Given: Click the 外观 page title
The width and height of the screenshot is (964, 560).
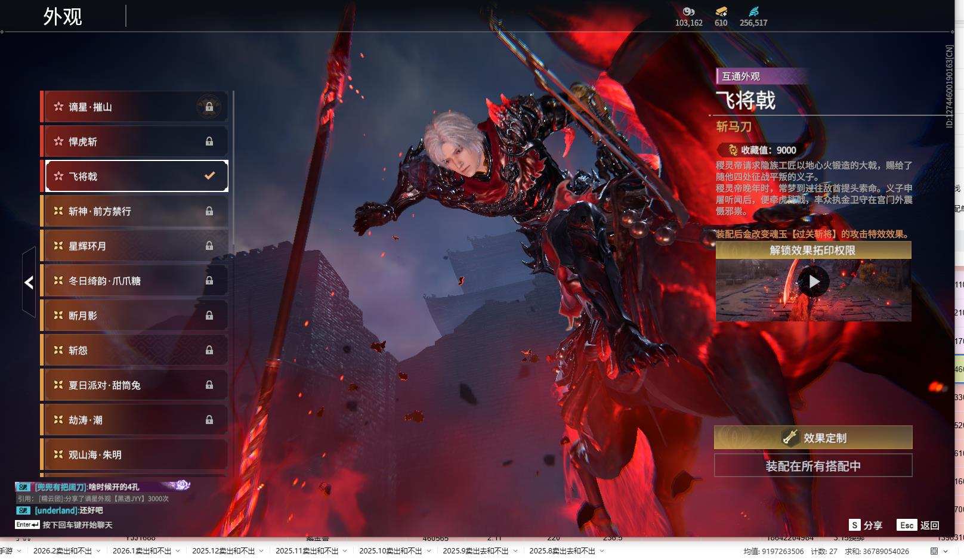Looking at the screenshot, I should click(63, 16).
